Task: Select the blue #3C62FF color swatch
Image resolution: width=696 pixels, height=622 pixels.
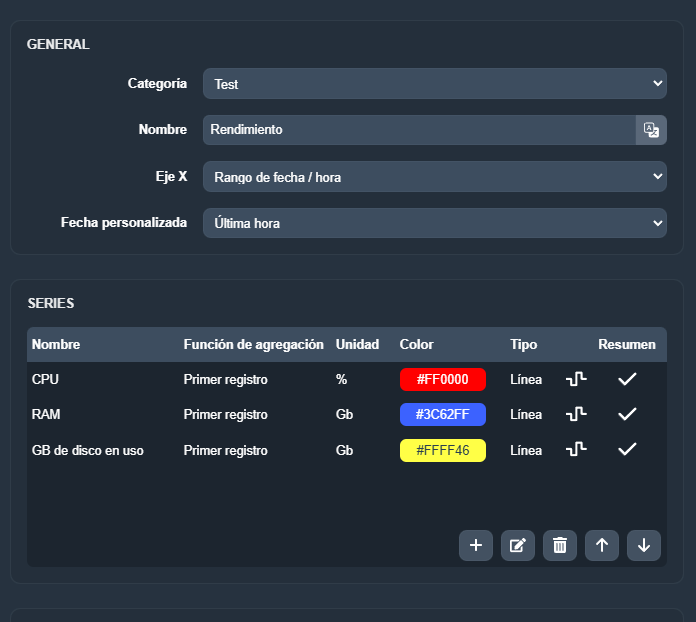Action: (442, 414)
